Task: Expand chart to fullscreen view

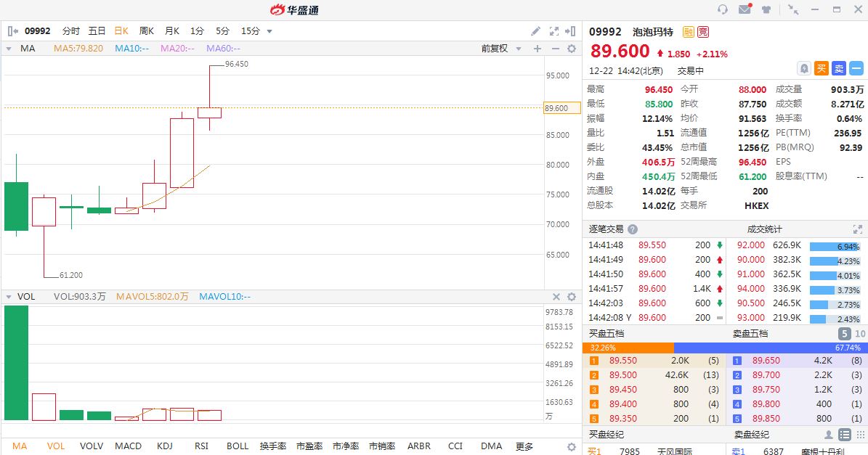Action: (x=554, y=31)
